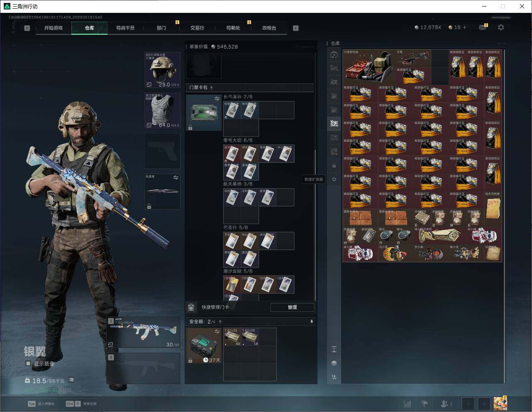Select the empty secondary weapon slot 2
This screenshot has width=532, height=412.
tap(144, 368)
